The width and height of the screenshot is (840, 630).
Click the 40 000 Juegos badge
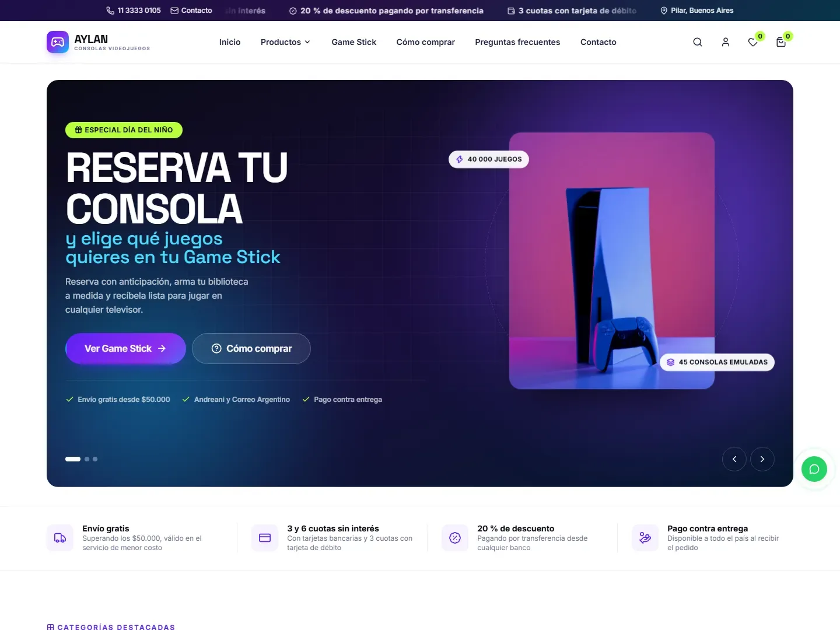pos(489,159)
